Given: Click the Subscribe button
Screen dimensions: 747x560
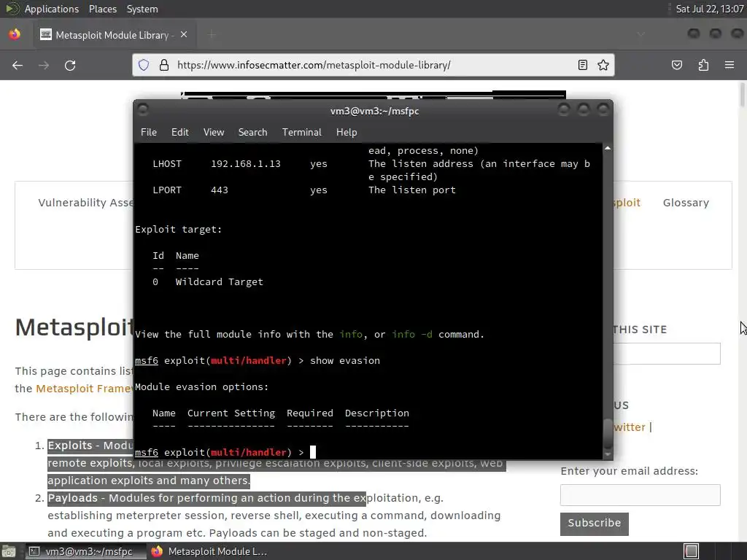Looking at the screenshot, I should [x=594, y=524].
